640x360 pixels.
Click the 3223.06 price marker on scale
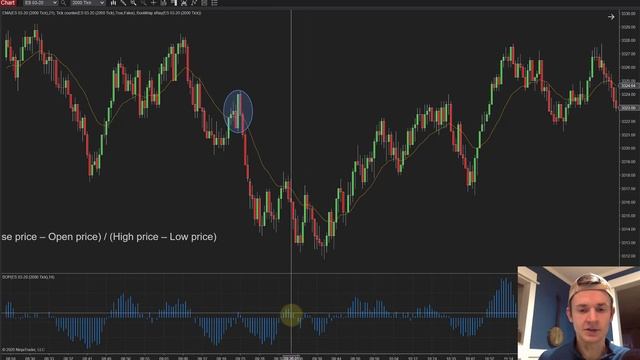629,108
